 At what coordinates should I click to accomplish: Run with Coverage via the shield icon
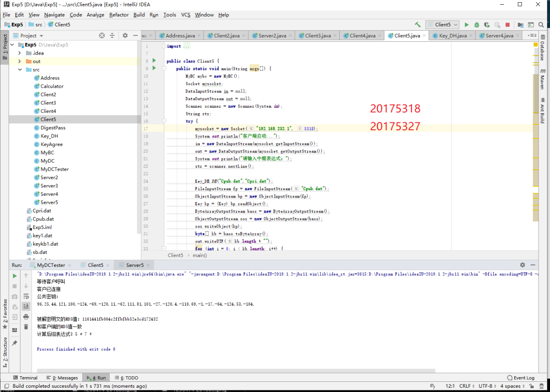pyautogui.click(x=487, y=25)
